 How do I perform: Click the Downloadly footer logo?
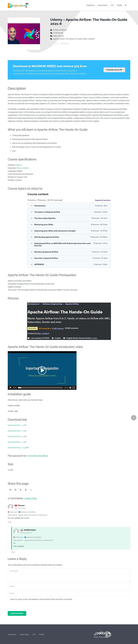[102, 634]
